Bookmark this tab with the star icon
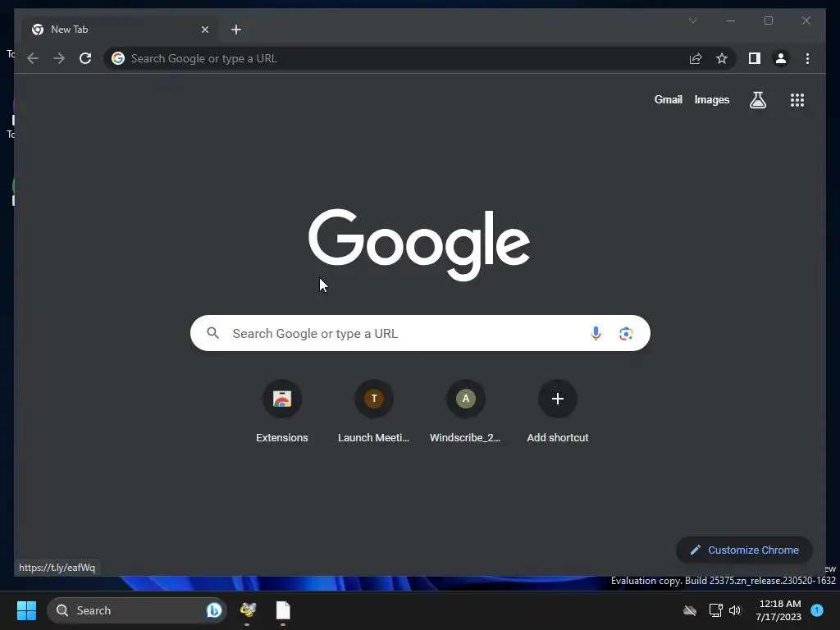 click(x=722, y=58)
